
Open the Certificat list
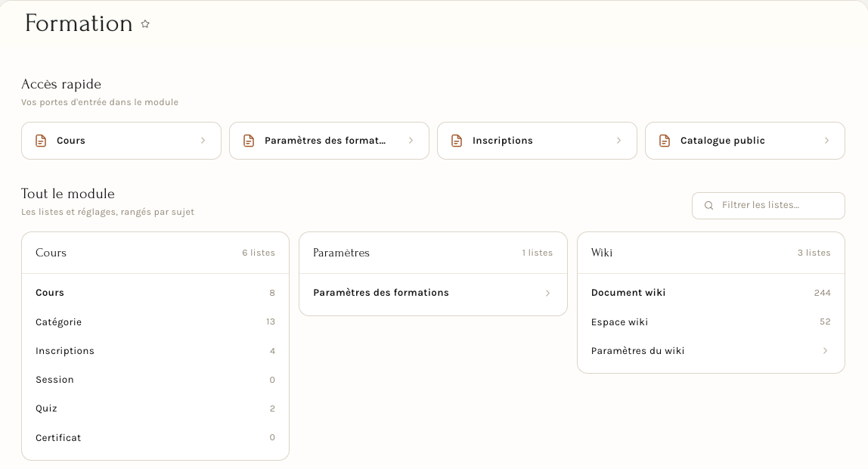pyautogui.click(x=155, y=437)
